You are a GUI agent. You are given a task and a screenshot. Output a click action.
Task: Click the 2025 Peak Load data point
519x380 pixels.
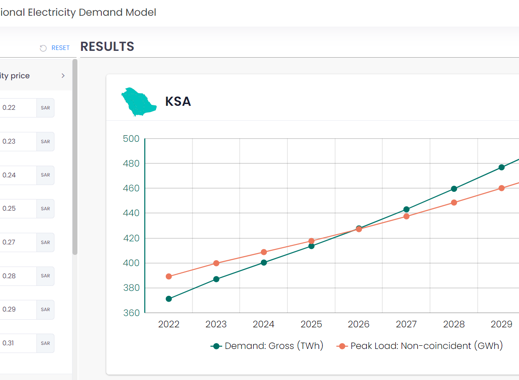point(311,241)
